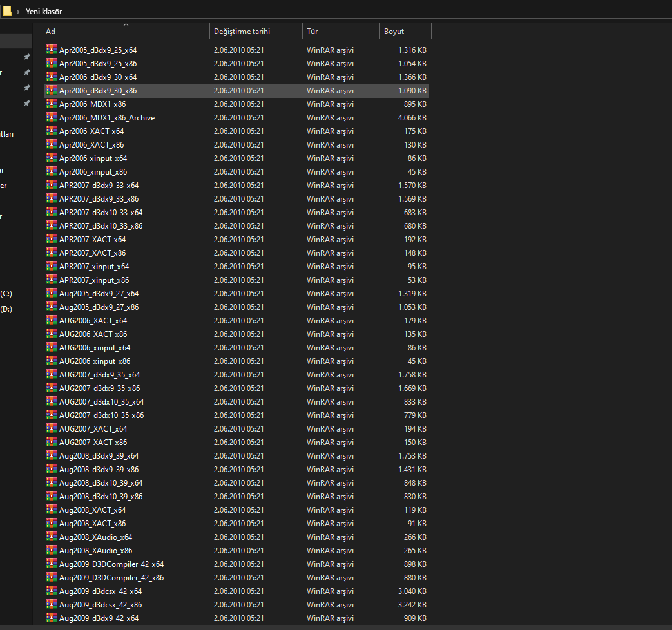Click the icon beside Apr2006_MDX1_x86_Archive
The image size is (672, 630).
coord(52,117)
